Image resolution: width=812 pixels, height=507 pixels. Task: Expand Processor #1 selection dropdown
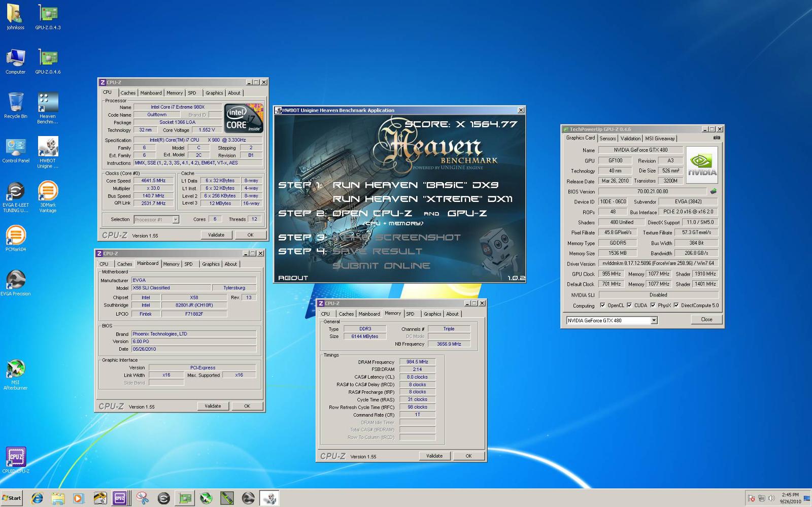[x=176, y=220]
